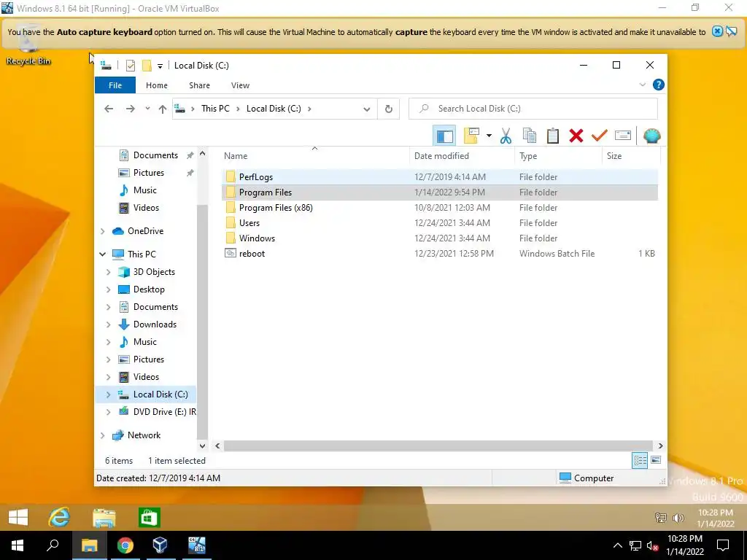
Task: Click the Paste clipboard icon
Action: pos(553,136)
